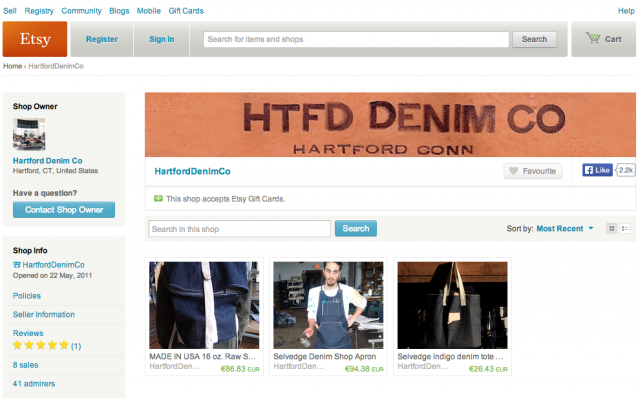Switch to list view icon
Viewport: 640px width, 400px height.
coord(624,229)
